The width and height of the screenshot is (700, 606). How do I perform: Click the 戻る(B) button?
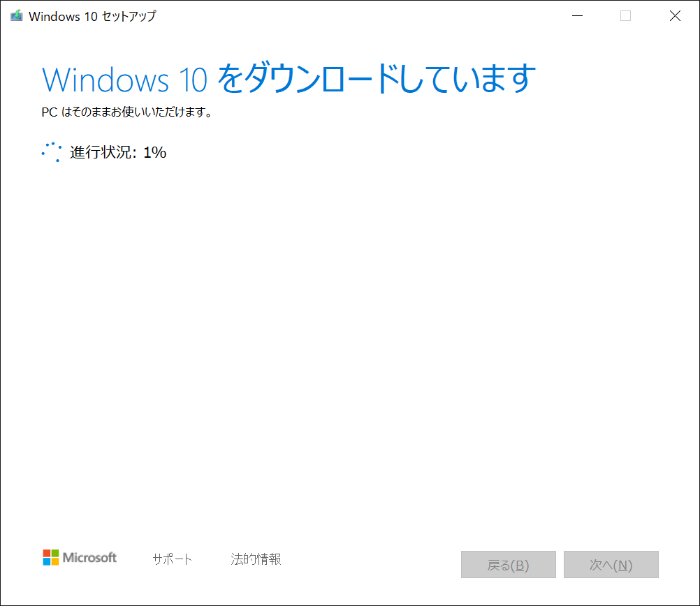click(508, 565)
